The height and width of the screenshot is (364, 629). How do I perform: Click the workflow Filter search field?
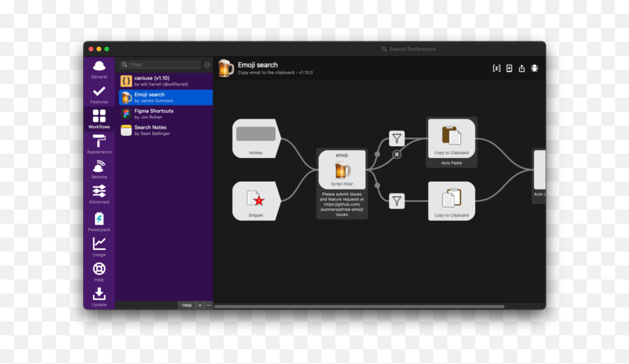point(160,64)
